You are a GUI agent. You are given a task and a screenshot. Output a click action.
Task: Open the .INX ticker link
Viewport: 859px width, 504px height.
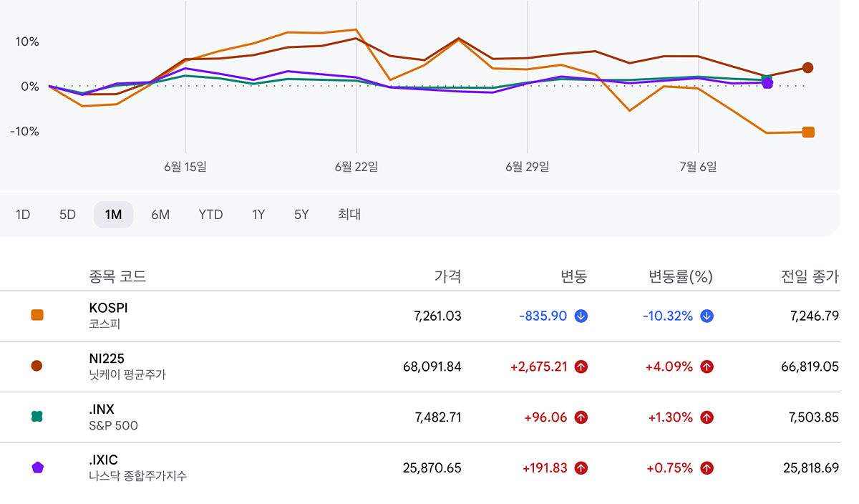click(102, 409)
